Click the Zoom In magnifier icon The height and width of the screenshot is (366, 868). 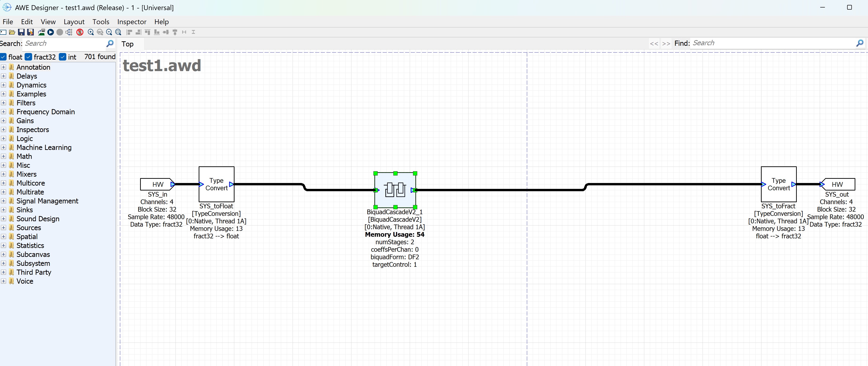[91, 32]
